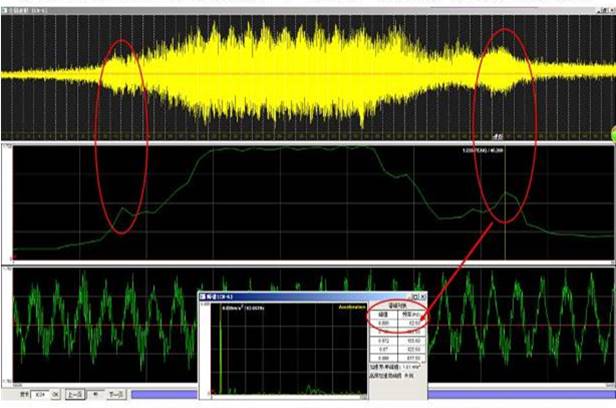Image resolution: width=616 pixels, height=408 pixels.
Task: Click the small label at waveform panel bottom-right
Action: [496, 136]
